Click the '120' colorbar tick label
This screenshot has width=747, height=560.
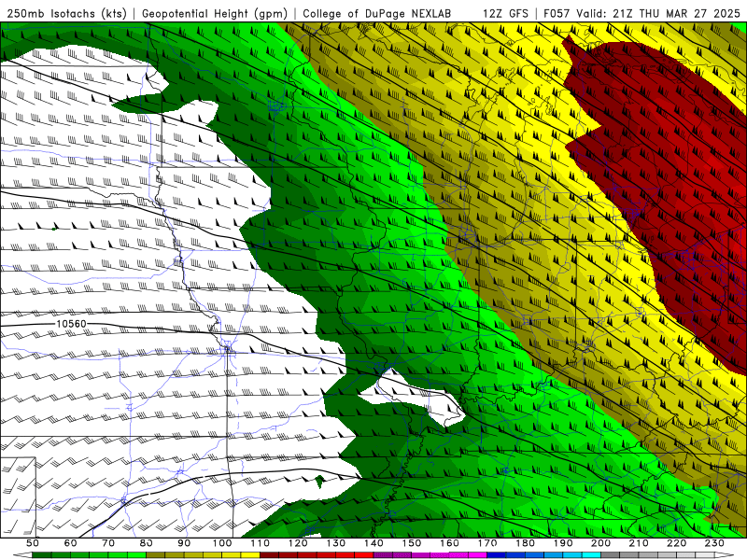point(298,543)
